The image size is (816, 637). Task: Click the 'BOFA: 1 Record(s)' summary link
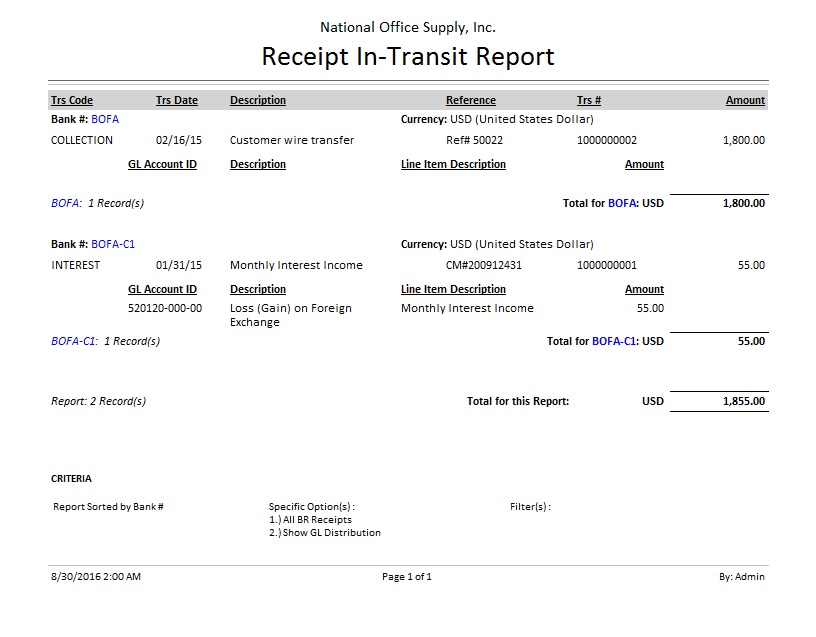pyautogui.click(x=97, y=203)
